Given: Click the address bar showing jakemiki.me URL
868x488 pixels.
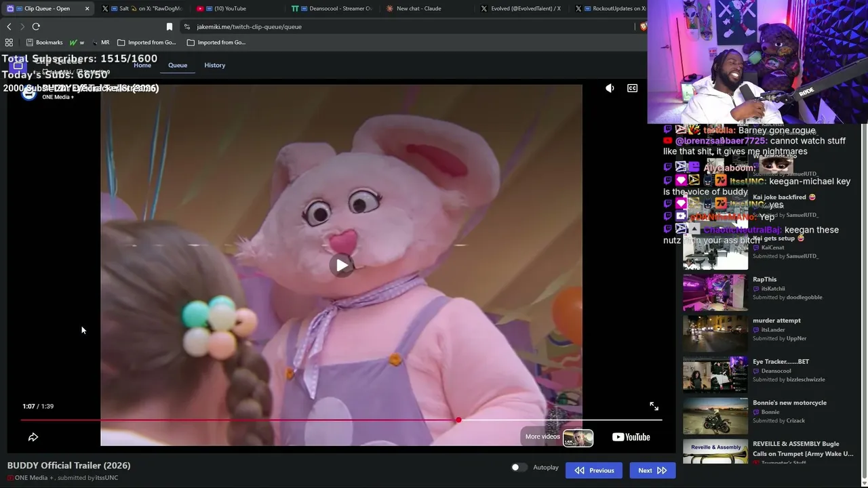Looking at the screenshot, I should [x=407, y=26].
